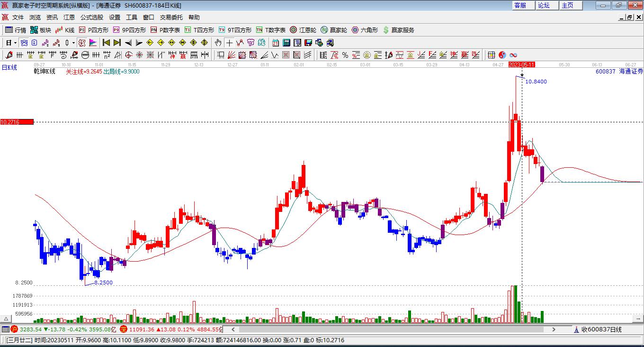
Task: Expand the 日 period dropdown arrow
Action: tap(15, 43)
